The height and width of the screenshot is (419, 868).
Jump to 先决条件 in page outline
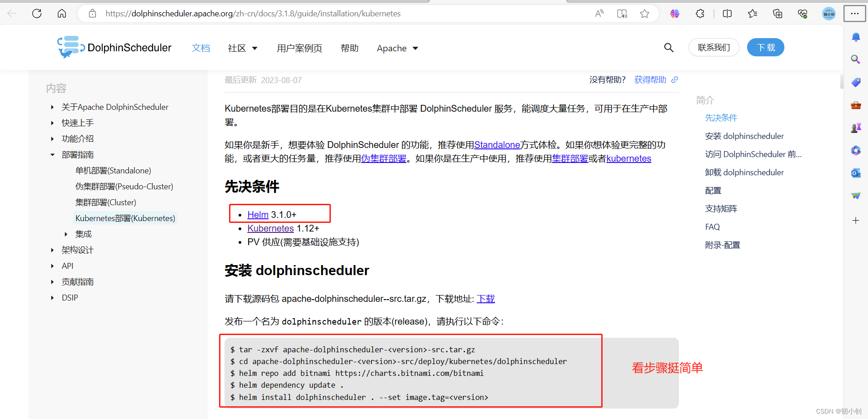click(x=721, y=118)
